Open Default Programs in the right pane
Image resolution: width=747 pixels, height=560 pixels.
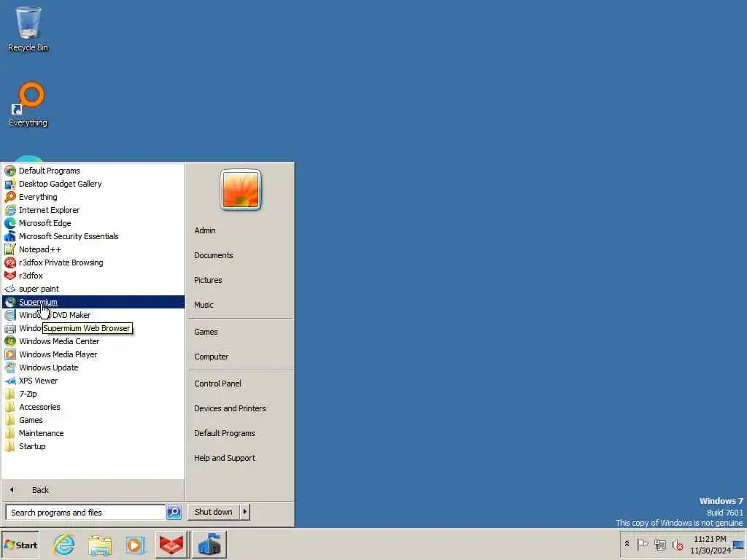[241, 433]
